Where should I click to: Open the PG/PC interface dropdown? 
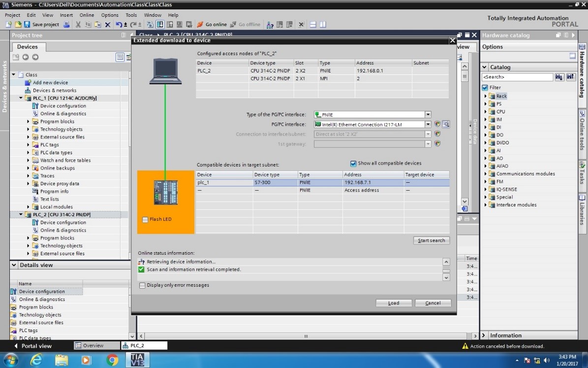(x=428, y=124)
